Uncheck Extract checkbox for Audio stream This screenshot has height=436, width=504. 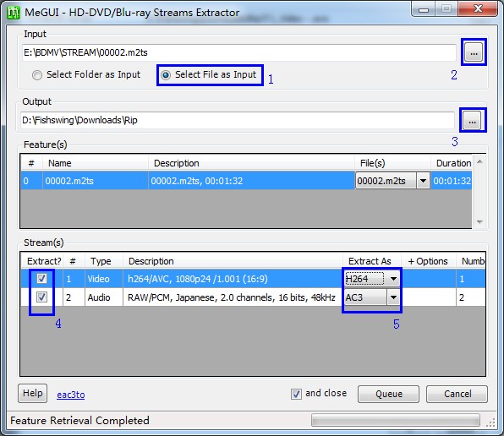point(41,297)
